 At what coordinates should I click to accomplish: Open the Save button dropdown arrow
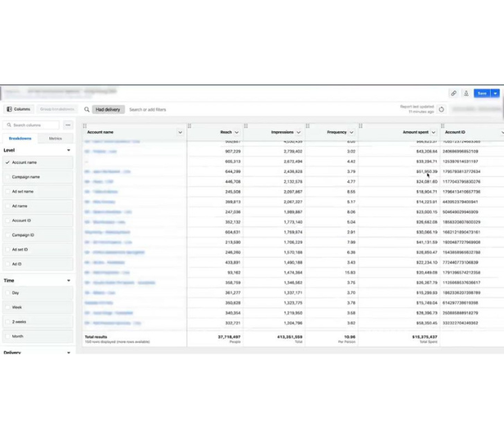(495, 94)
